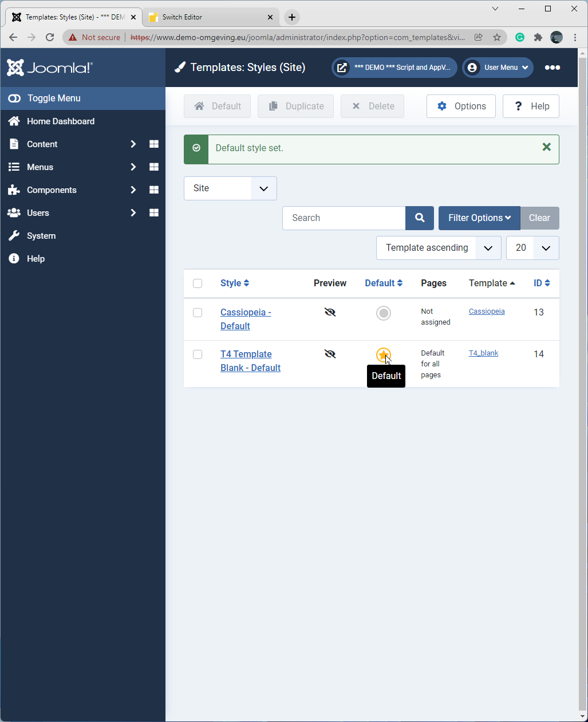The image size is (588, 722).
Task: Click the Grammarly extension icon
Action: (520, 37)
